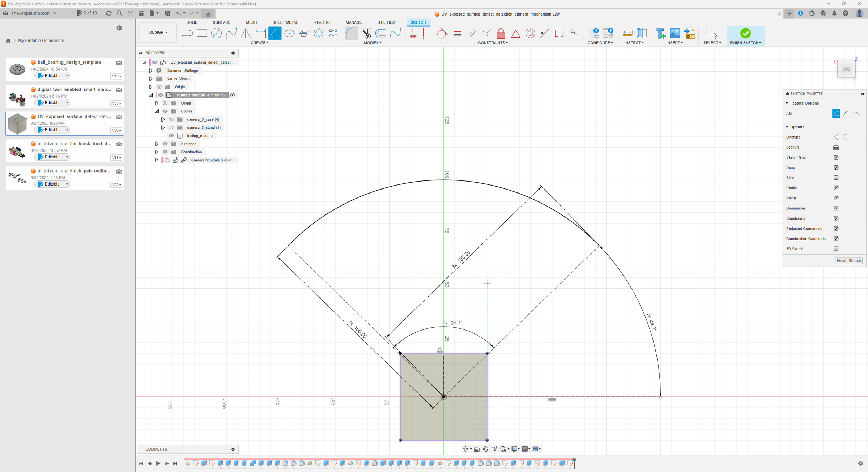Open the V20 version dropdown
This screenshot has width=868, height=472.
(x=116, y=131)
